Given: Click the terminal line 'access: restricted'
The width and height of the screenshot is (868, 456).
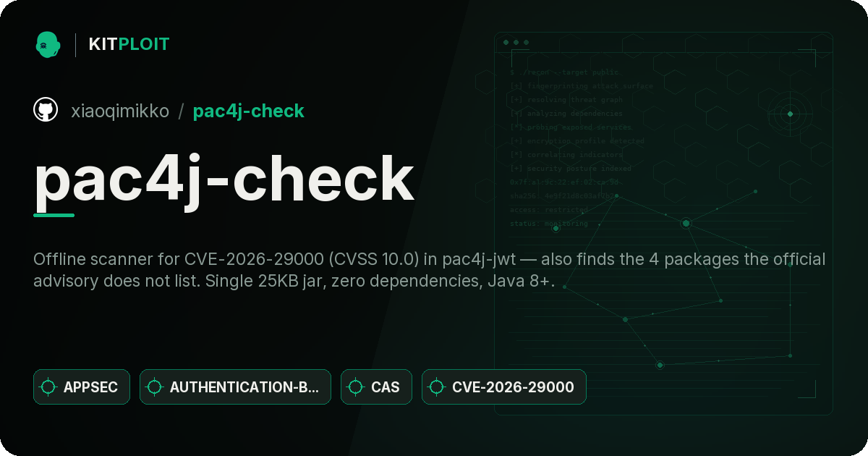Looking at the screenshot, I should [549, 210].
